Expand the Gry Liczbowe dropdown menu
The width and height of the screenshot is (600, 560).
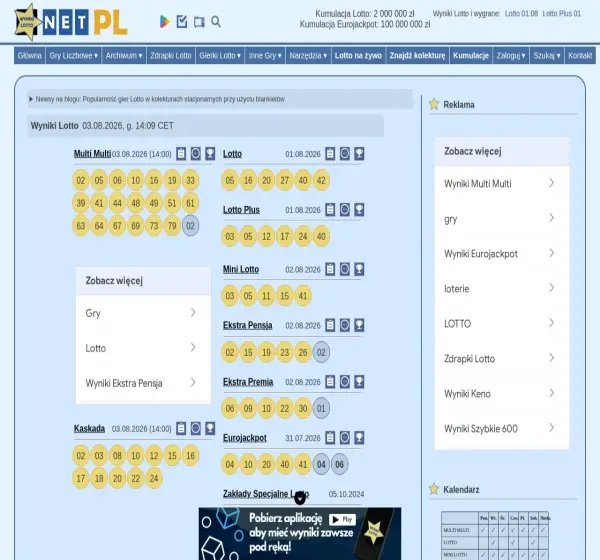(x=73, y=56)
